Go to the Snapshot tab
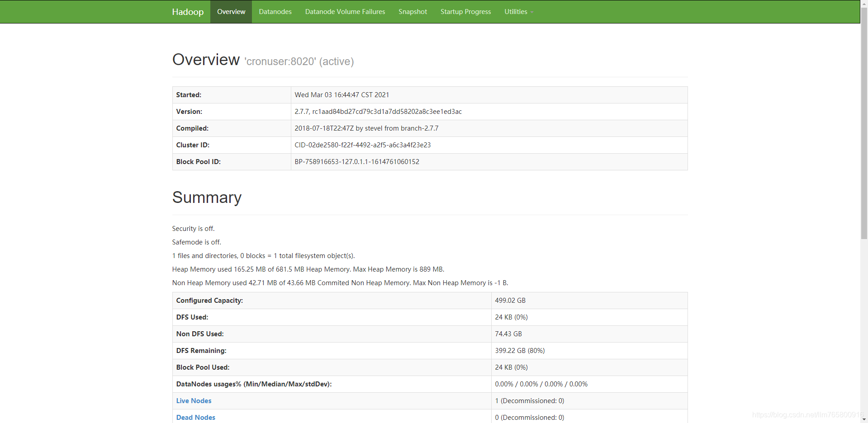 (x=413, y=12)
